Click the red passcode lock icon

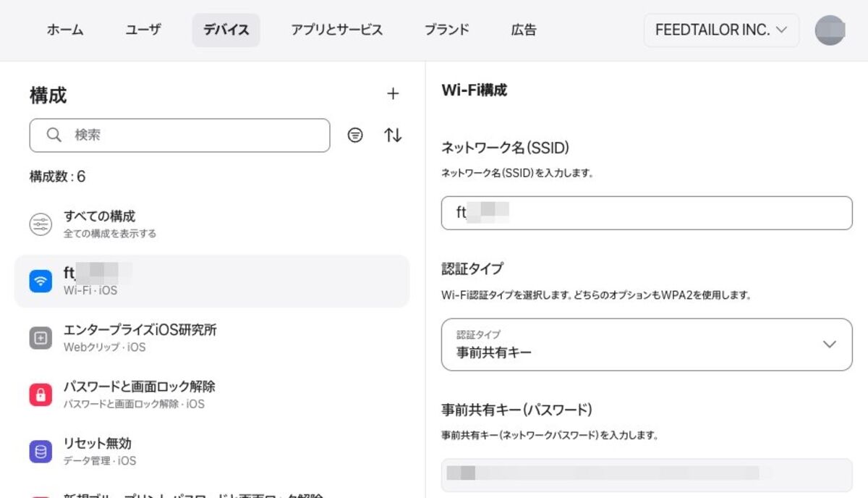41,394
